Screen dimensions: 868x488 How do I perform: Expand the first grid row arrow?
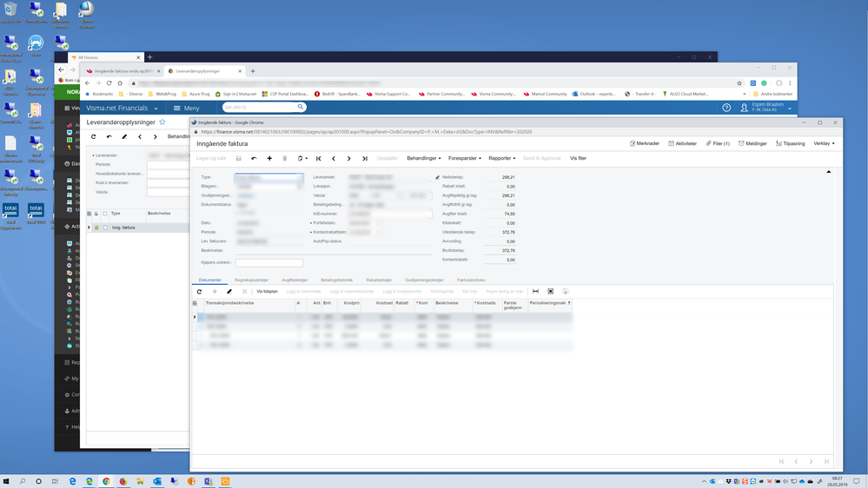(195, 317)
